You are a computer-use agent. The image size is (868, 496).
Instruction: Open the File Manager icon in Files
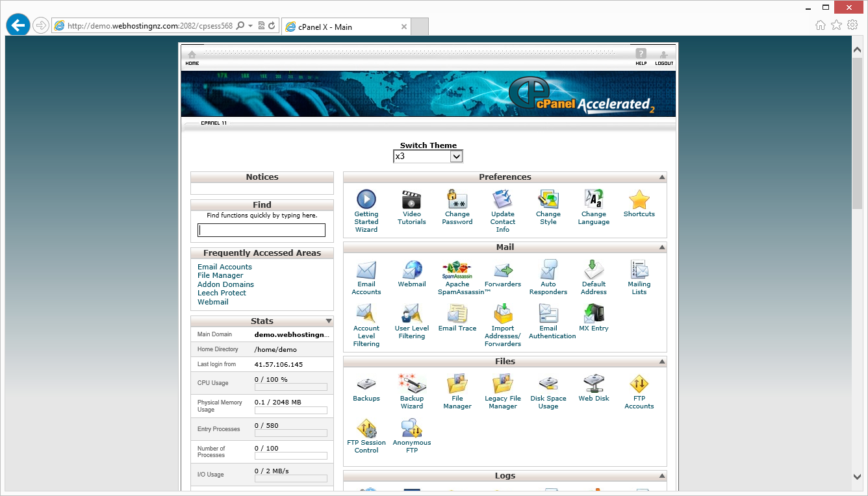pos(457,384)
